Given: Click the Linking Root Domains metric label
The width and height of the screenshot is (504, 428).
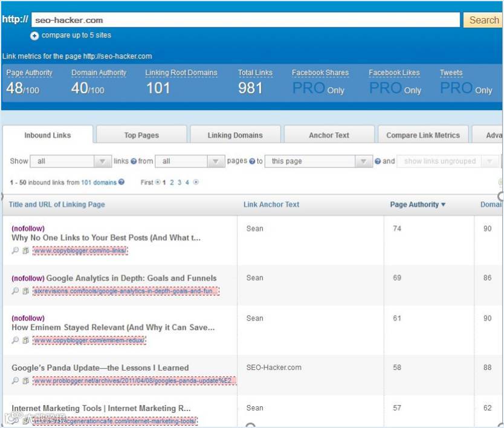Looking at the screenshot, I should click(181, 73).
